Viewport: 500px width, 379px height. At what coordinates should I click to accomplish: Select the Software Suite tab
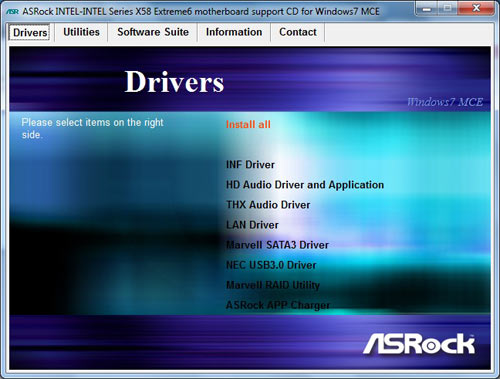click(x=153, y=32)
